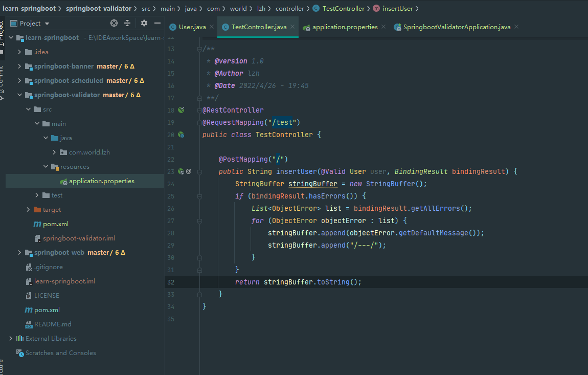Expand the test folder
The width and height of the screenshot is (588, 375).
coord(37,195)
